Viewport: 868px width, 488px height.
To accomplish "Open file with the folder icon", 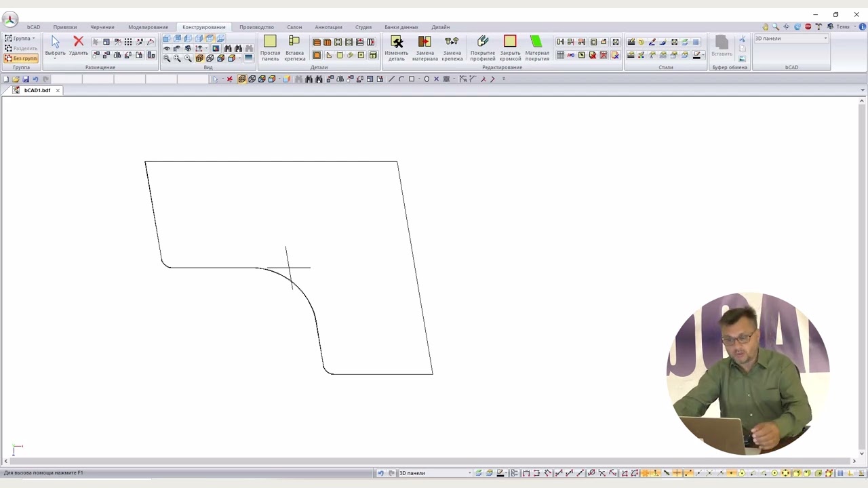I will coord(16,79).
